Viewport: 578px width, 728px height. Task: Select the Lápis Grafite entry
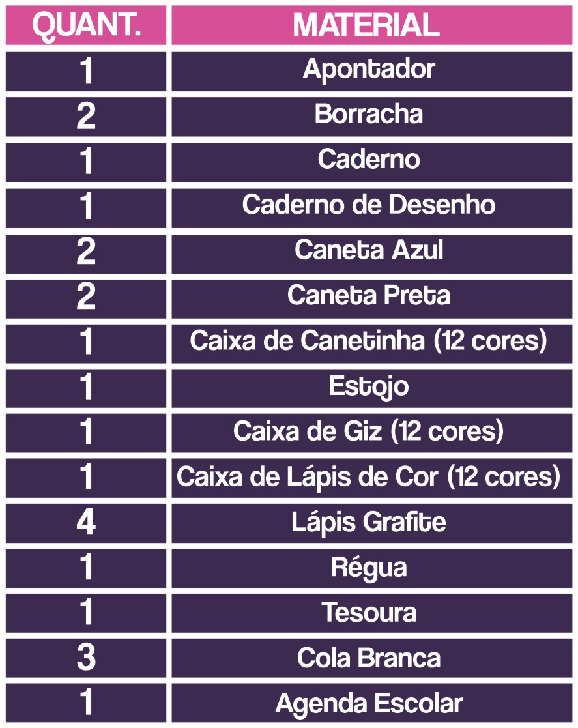[372, 523]
